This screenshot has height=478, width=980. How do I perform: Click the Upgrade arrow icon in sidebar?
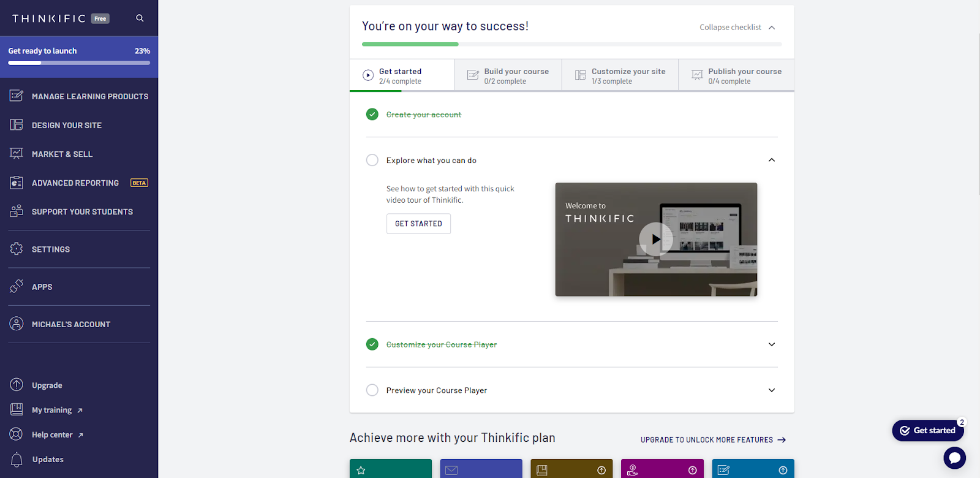tap(17, 385)
